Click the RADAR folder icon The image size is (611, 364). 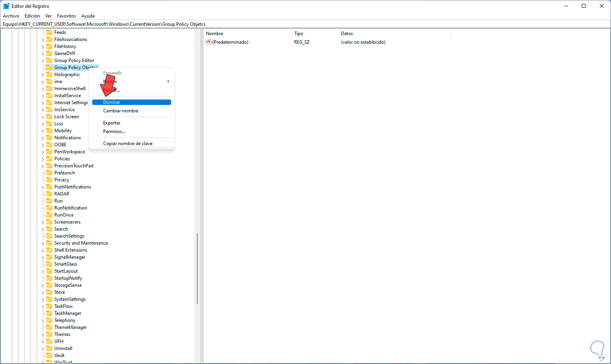(x=49, y=194)
